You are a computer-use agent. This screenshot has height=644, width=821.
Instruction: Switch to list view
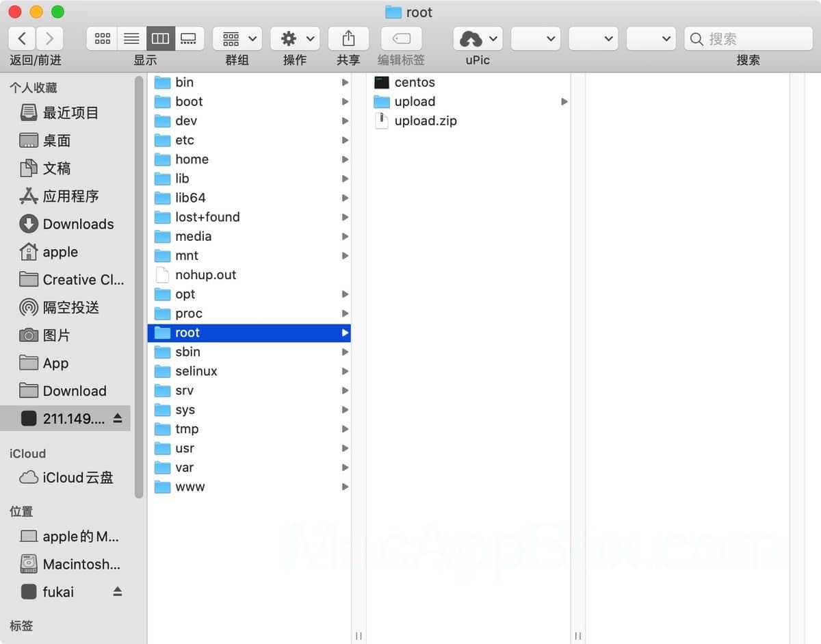click(x=131, y=38)
